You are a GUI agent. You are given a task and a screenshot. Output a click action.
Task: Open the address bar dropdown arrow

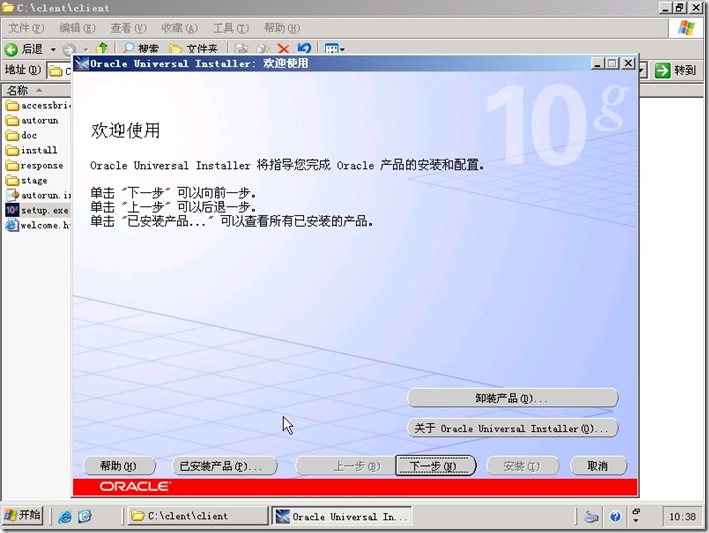pyautogui.click(x=643, y=71)
